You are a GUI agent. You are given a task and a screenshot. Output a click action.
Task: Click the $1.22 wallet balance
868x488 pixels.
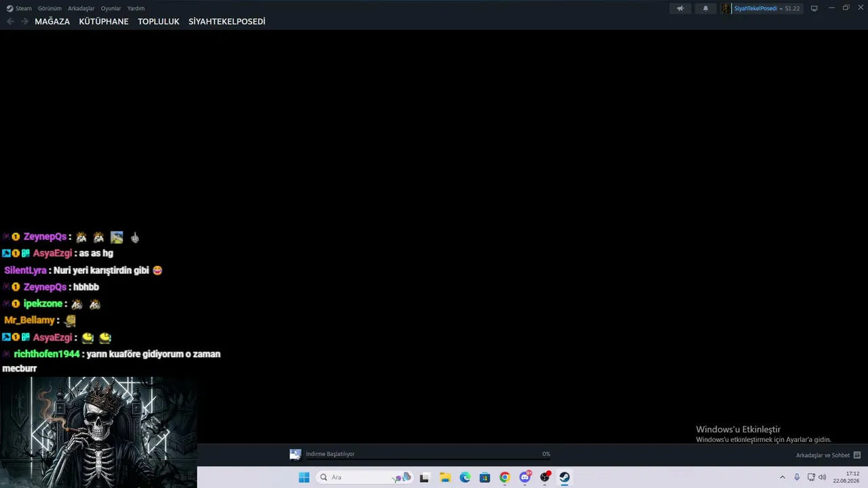click(x=792, y=8)
